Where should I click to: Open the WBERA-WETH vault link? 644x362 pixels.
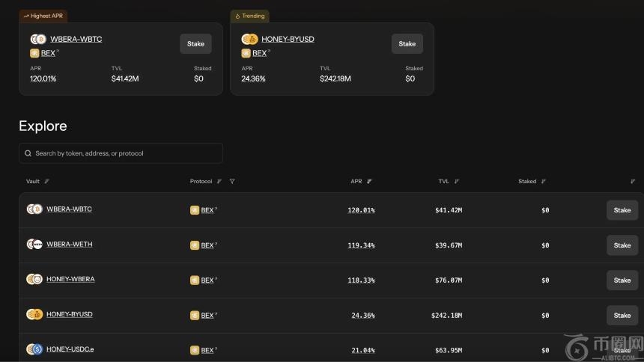(x=70, y=245)
